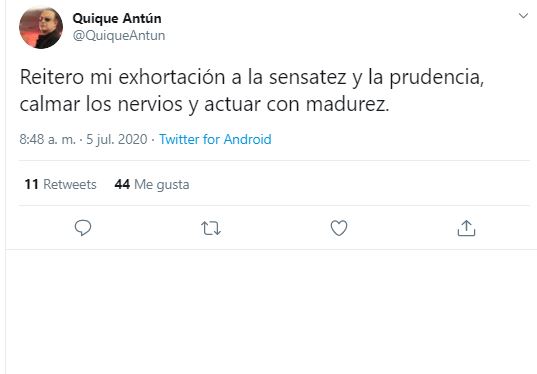Click the 'Retweets' label text
537x374 pixels.
click(x=70, y=184)
